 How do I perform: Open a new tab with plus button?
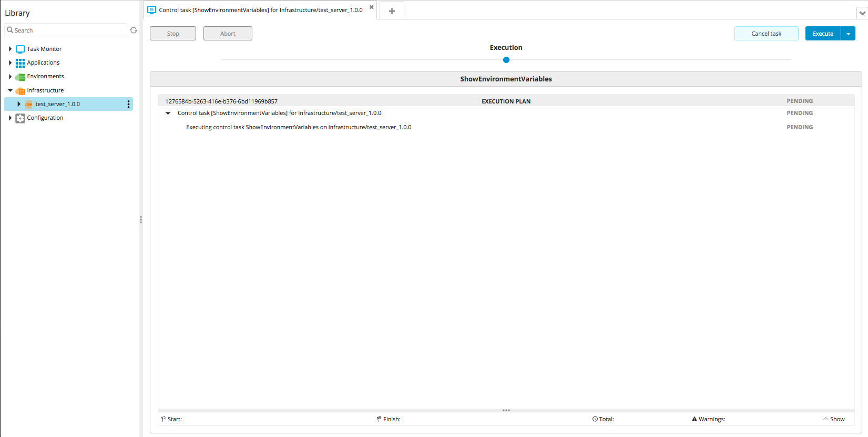click(x=392, y=11)
